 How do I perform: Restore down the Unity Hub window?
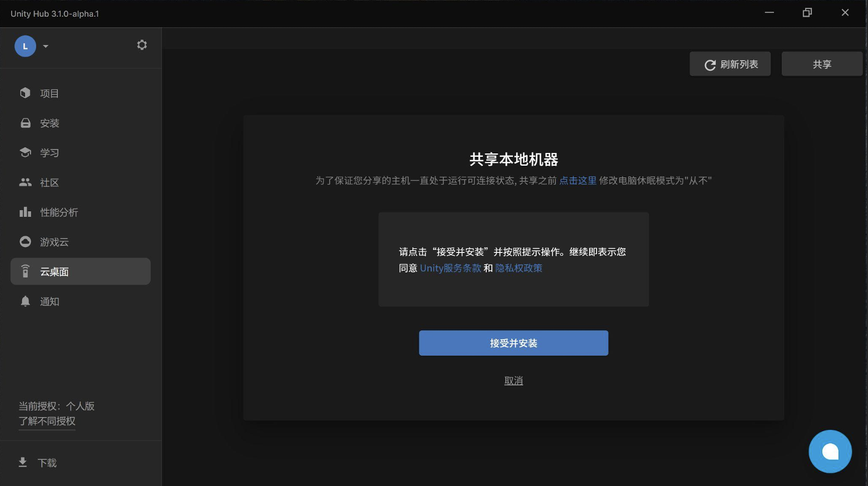pos(807,13)
